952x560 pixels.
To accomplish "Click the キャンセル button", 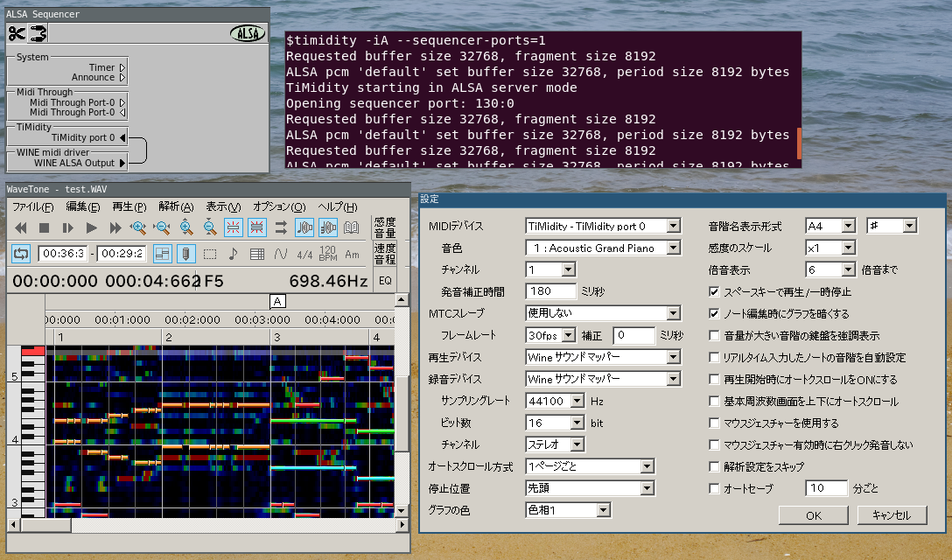I will pos(892,515).
